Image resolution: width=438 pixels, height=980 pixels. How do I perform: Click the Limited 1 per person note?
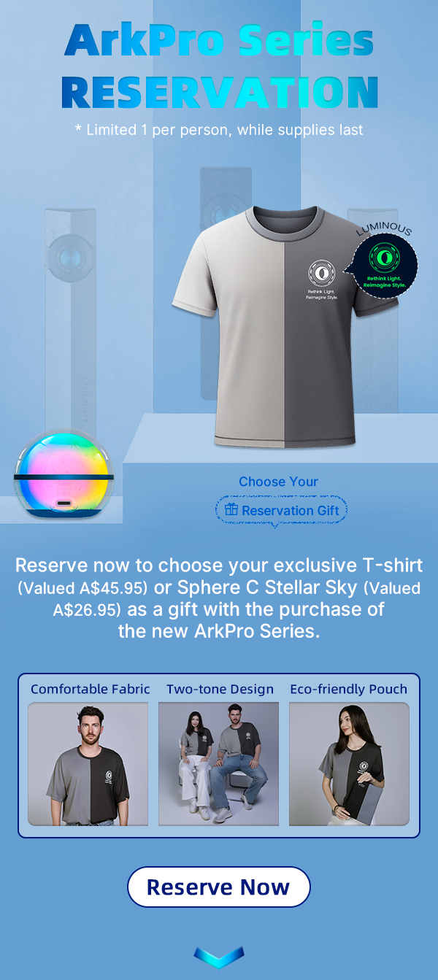tap(219, 131)
